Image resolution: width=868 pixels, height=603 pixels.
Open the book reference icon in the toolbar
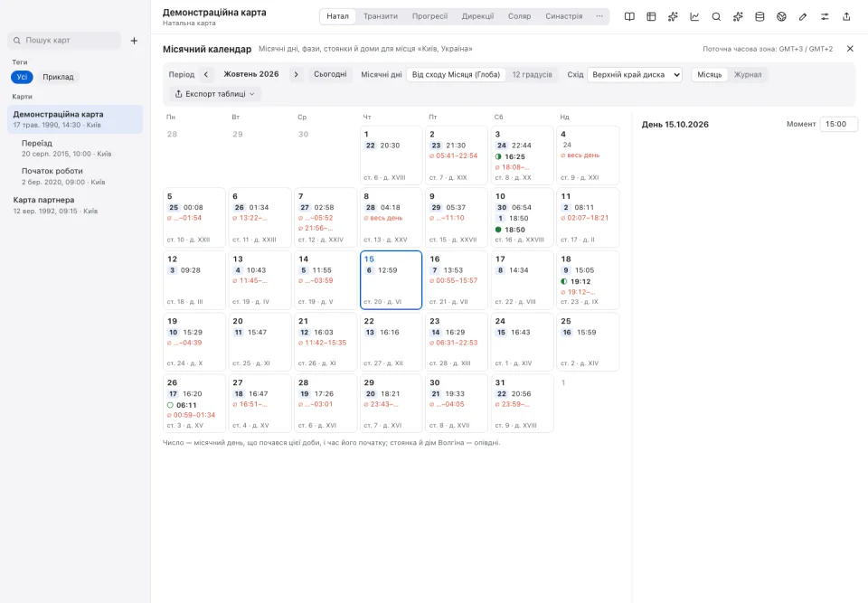coord(629,16)
